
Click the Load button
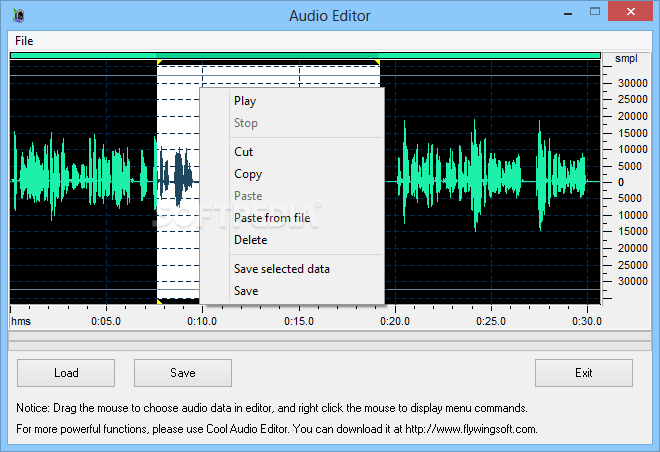click(66, 373)
